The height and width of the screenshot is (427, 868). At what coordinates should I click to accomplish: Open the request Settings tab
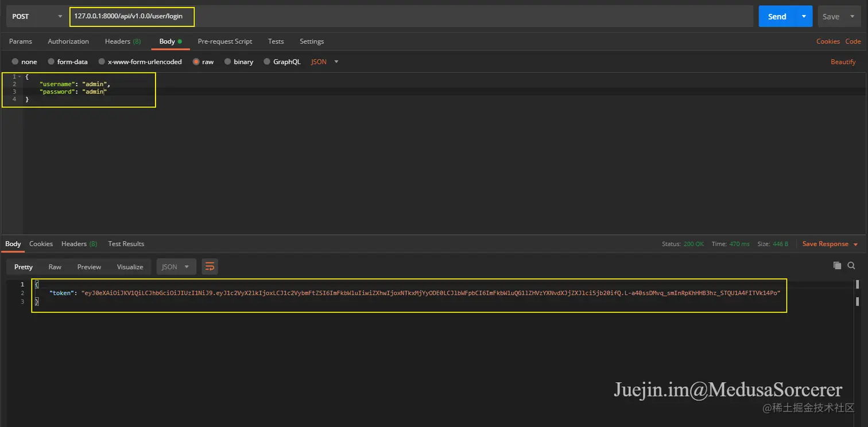point(312,41)
